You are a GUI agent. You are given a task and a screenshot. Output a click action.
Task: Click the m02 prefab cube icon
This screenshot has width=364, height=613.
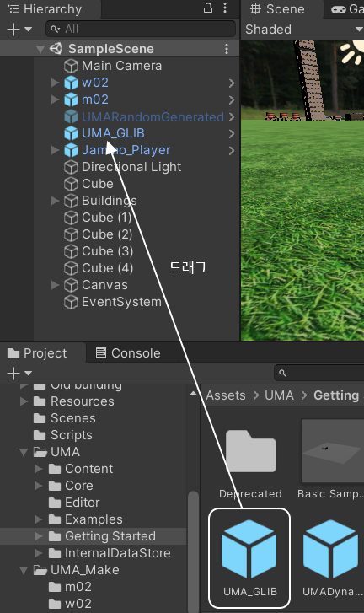pos(71,99)
